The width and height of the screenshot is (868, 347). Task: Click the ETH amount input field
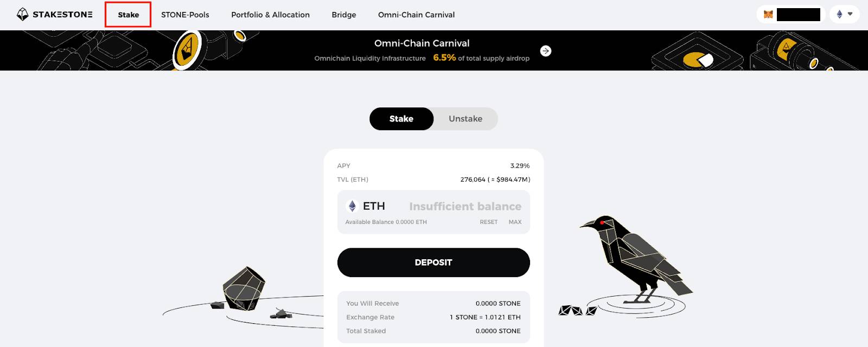[465, 207]
